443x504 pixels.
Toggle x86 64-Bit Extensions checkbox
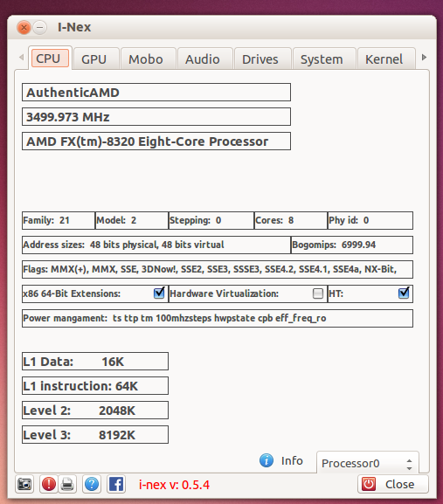pyautogui.click(x=159, y=293)
